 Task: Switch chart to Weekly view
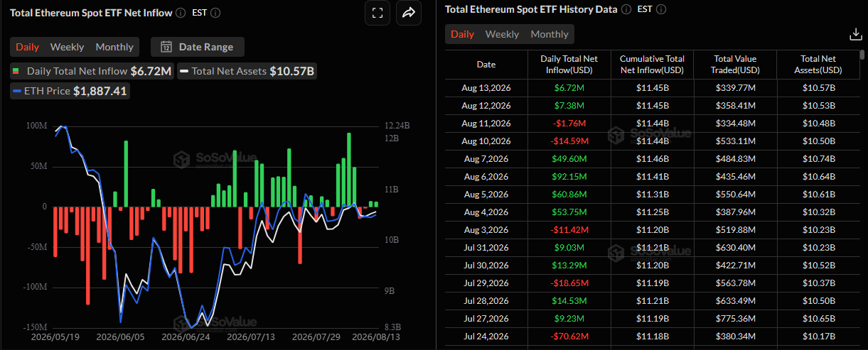67,47
